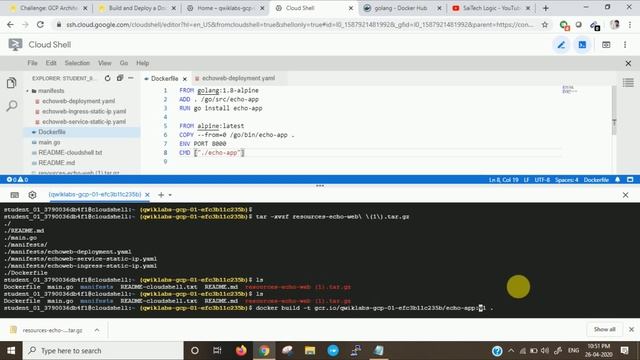Open the Selection menu
Image resolution: width=640 pixels, height=360 pixels.
tap(77, 63)
